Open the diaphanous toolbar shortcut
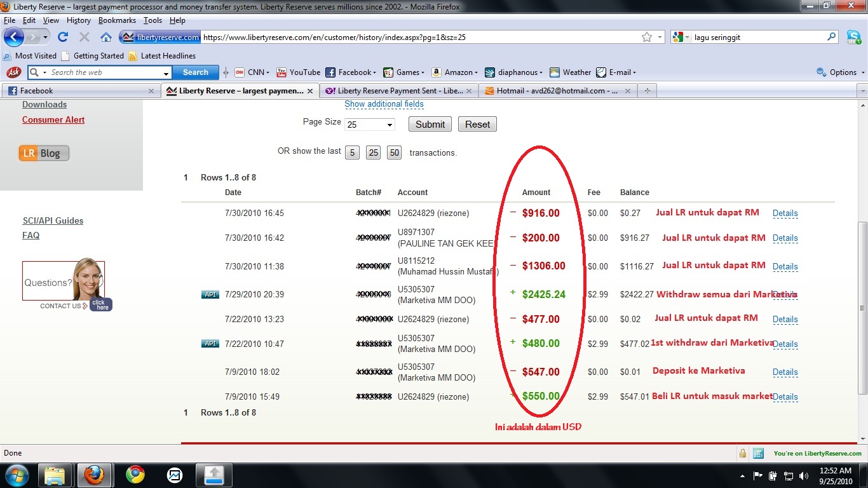Image resolution: width=868 pixels, height=488 pixels. (514, 72)
